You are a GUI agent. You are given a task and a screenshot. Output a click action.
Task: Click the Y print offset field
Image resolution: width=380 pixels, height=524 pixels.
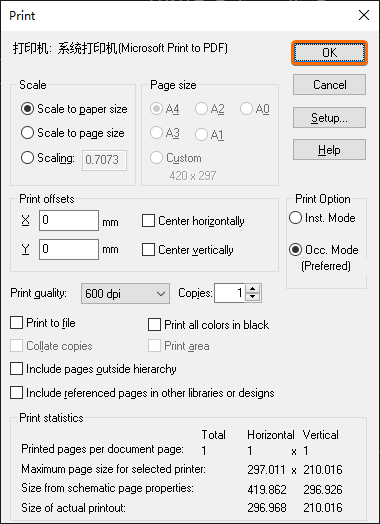point(69,249)
